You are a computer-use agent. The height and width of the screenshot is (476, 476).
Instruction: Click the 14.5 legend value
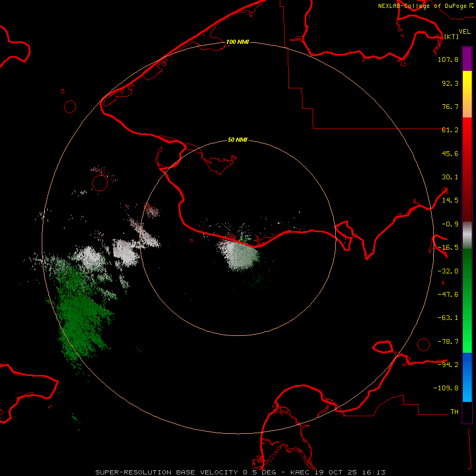click(x=450, y=200)
